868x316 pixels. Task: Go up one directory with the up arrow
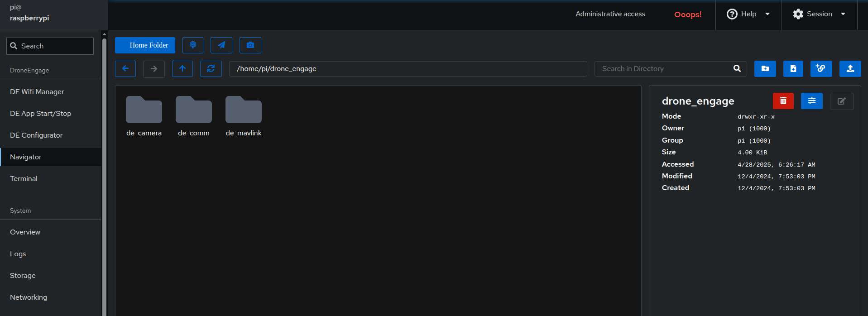[x=182, y=69]
